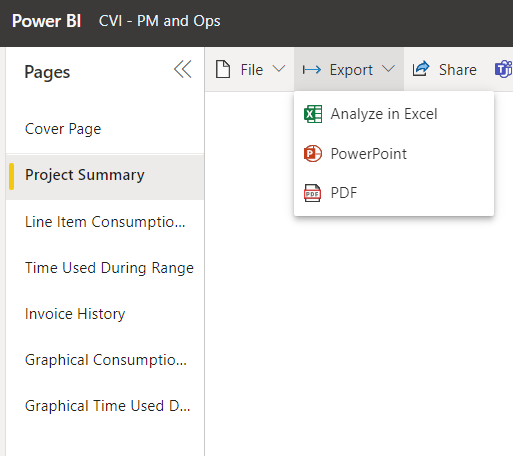Click the red PowerPoint icon

coord(313,154)
